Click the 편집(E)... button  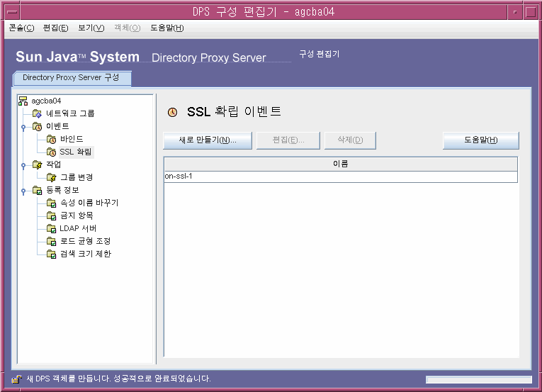click(288, 140)
